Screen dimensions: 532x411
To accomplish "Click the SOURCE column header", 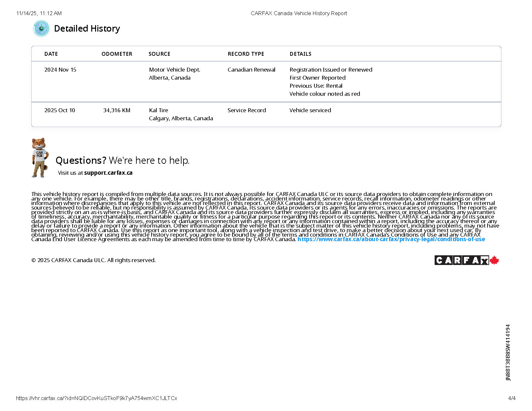I will tap(159, 54).
